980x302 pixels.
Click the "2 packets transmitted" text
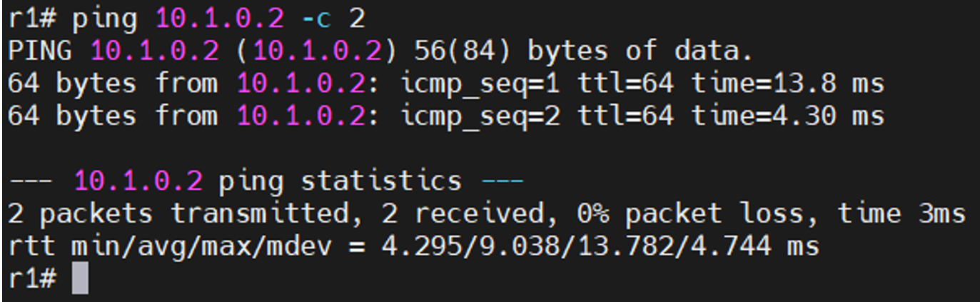coord(170,214)
